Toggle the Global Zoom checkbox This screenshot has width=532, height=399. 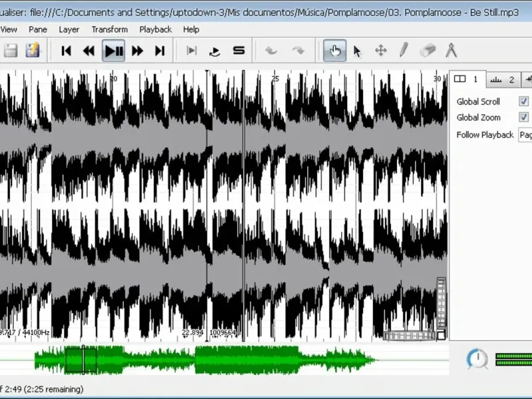(523, 117)
